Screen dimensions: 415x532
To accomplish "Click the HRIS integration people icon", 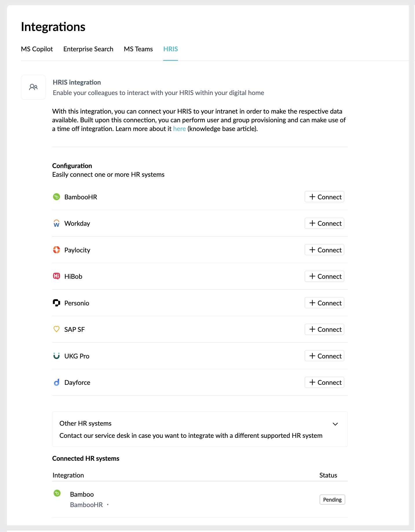I will [33, 87].
